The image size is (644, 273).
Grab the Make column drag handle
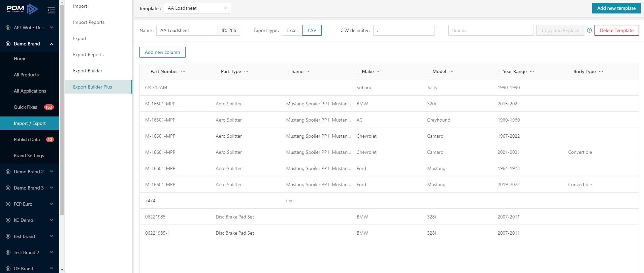[358, 72]
